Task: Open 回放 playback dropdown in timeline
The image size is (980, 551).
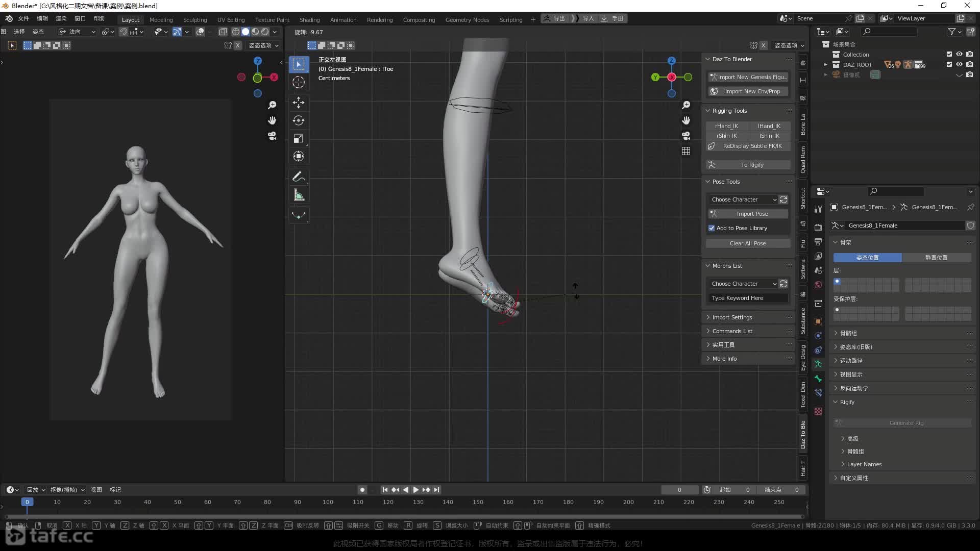Action: pos(36,490)
